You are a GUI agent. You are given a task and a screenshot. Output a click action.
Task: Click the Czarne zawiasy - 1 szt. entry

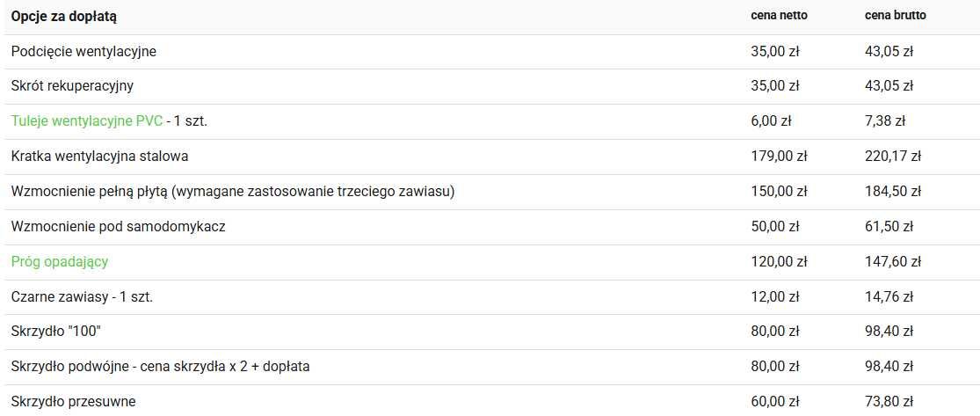point(82,296)
